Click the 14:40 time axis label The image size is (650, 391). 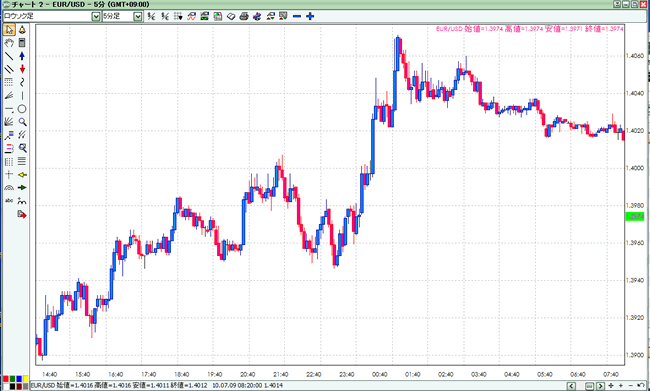coord(49,374)
